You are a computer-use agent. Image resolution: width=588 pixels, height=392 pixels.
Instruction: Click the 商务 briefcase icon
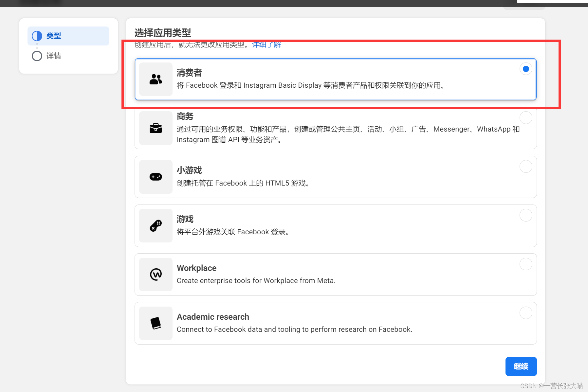[x=155, y=128]
